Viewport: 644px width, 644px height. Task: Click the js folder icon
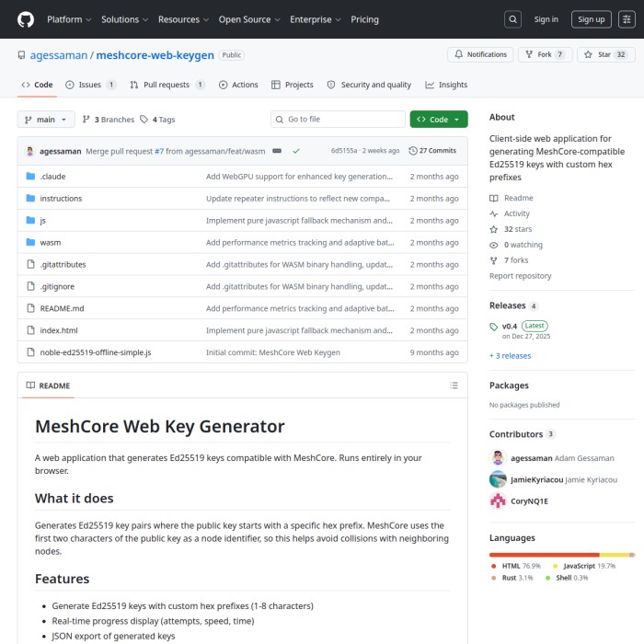(x=30, y=220)
